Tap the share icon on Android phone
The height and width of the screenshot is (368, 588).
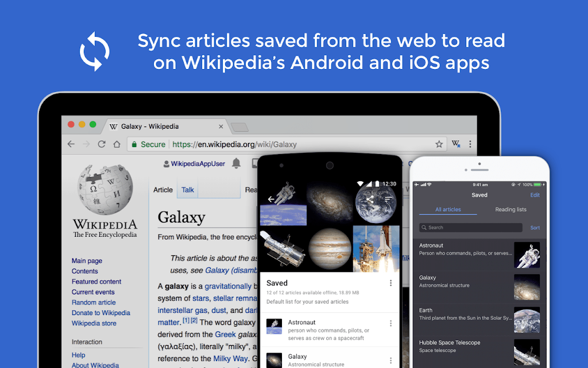click(370, 200)
